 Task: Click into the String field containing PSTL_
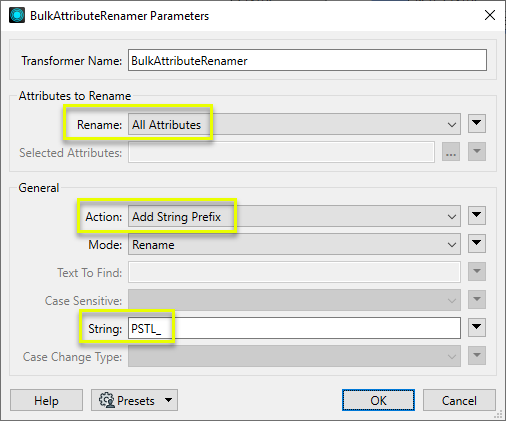click(x=294, y=328)
